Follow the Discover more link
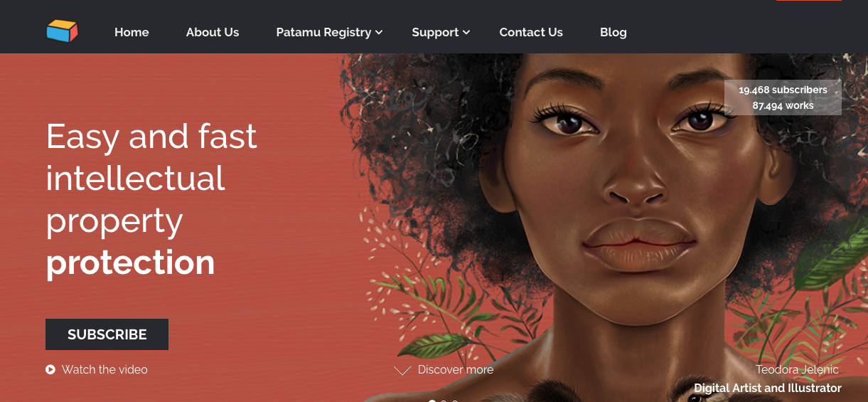868x402 pixels. pos(456,370)
